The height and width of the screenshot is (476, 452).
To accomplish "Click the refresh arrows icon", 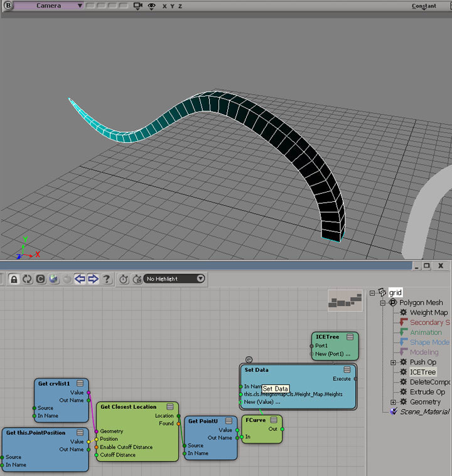I will [26, 279].
